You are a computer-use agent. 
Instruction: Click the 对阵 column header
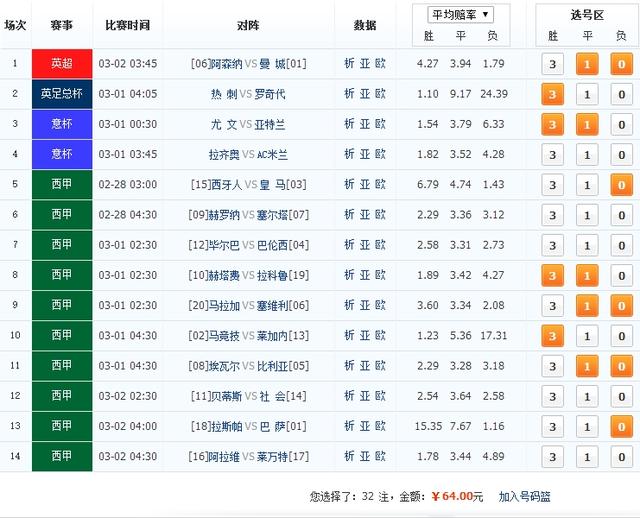pyautogui.click(x=248, y=25)
